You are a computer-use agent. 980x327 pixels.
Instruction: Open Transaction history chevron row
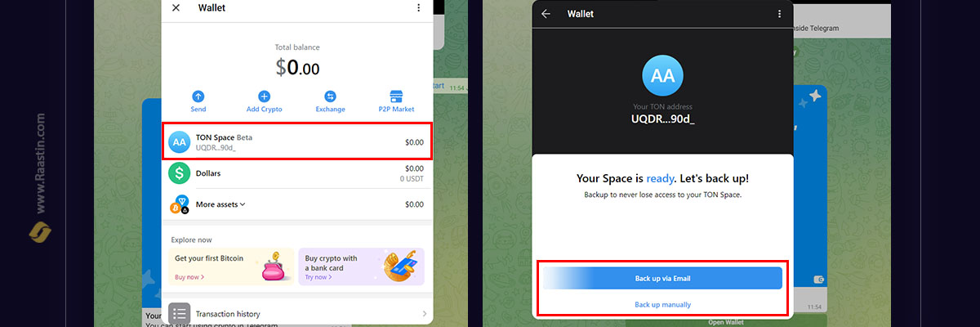coord(297,314)
